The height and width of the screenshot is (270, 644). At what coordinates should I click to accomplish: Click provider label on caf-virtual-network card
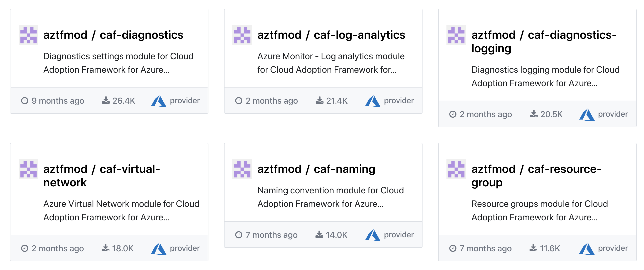point(185,248)
